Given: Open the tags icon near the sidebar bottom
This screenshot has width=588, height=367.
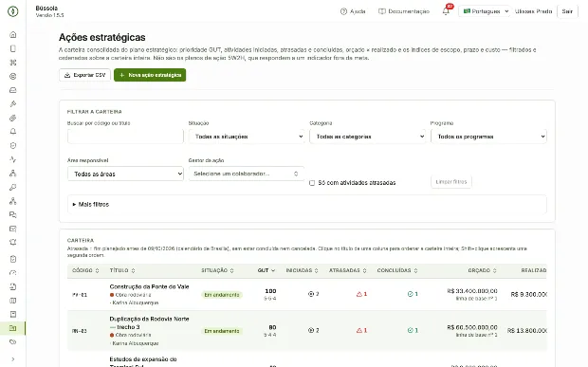Looking at the screenshot, I should 12,342.
